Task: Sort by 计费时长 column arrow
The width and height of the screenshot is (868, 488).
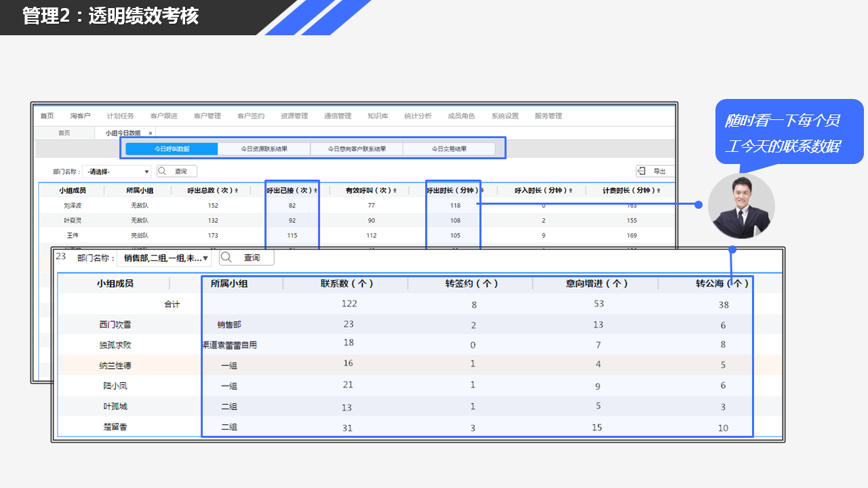Action: (x=658, y=191)
